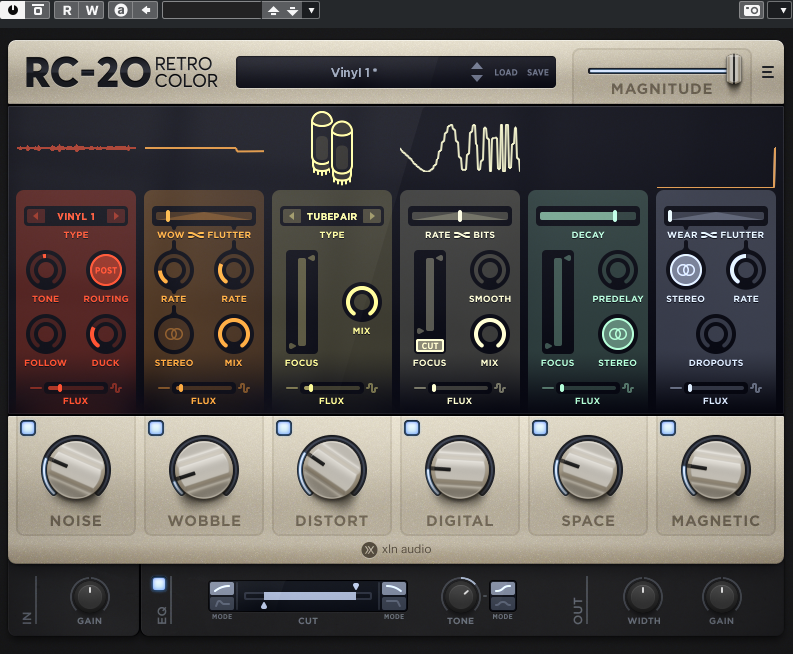The image size is (793, 654).
Task: Click the Wobble flutter RATE knob
Action: [x=234, y=270]
